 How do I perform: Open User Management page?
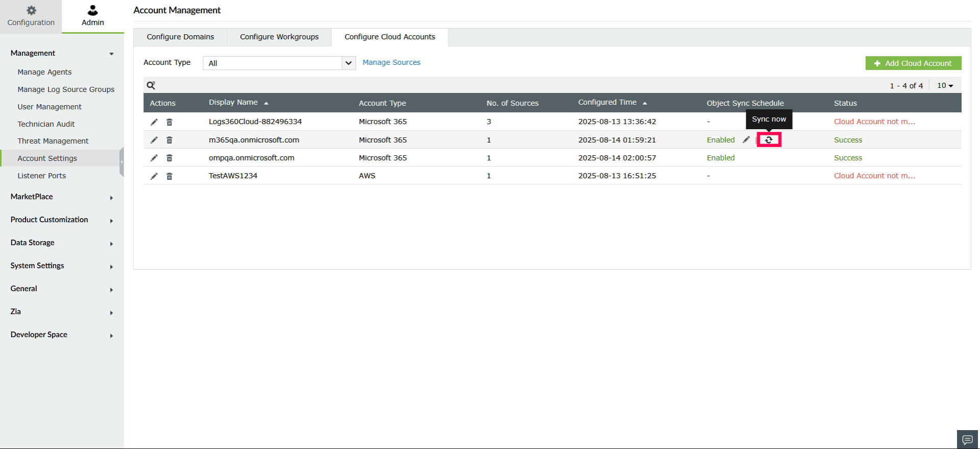pyautogui.click(x=50, y=107)
